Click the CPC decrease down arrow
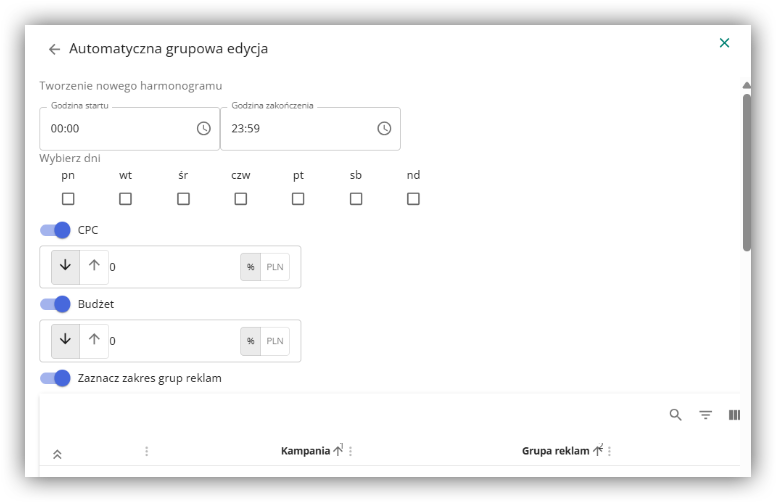The image size is (776, 502). pos(65,266)
